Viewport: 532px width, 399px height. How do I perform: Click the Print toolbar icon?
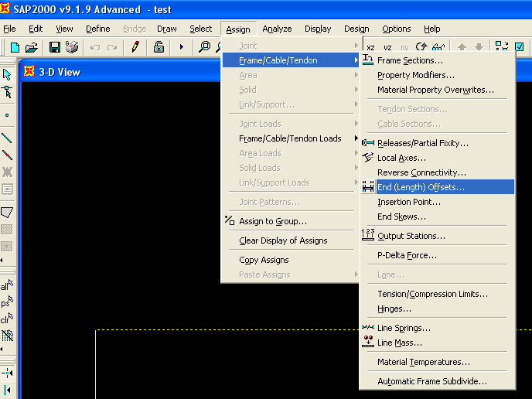point(72,47)
